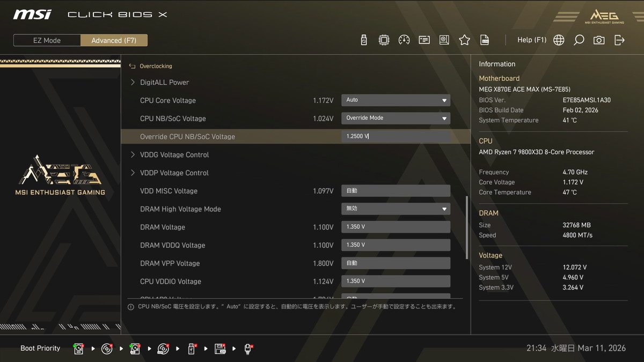Click the CPU chip icon in toolbar

pos(384,40)
